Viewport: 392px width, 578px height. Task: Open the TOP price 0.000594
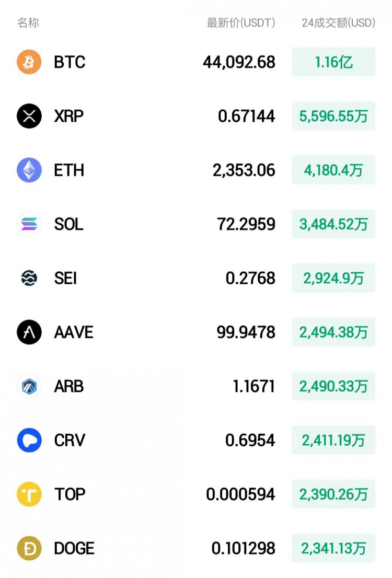click(240, 494)
